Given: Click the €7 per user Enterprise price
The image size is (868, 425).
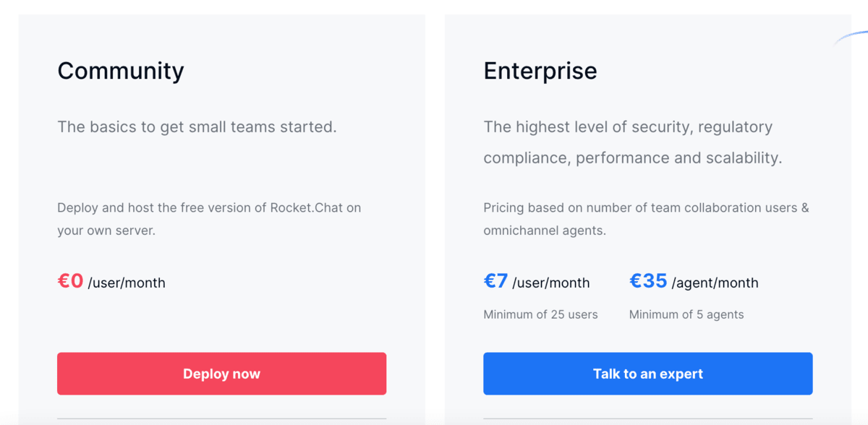Looking at the screenshot, I should tap(495, 281).
